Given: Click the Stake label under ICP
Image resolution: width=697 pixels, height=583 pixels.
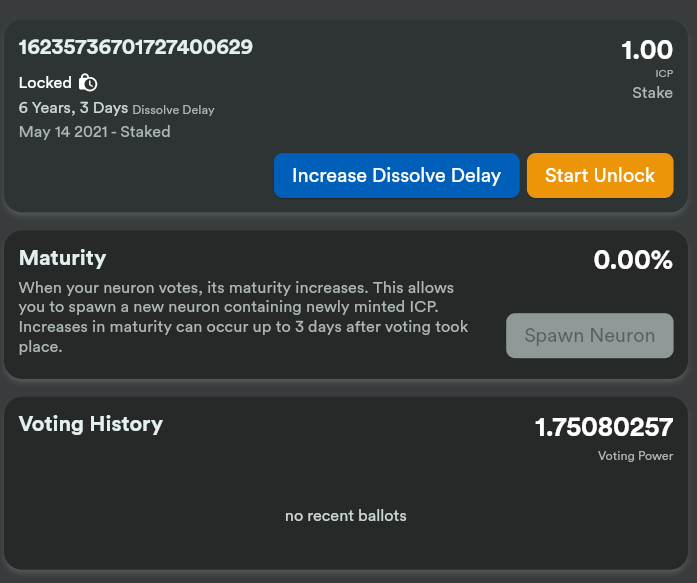Looking at the screenshot, I should [x=652, y=93].
